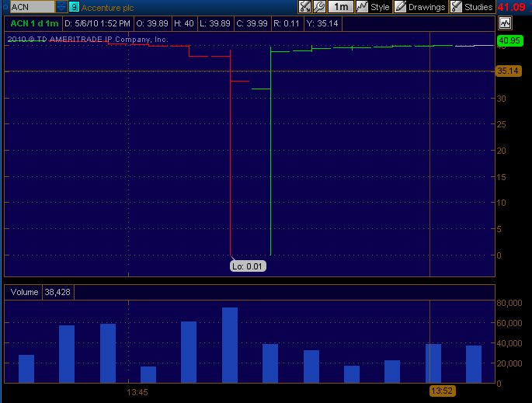
Task: Click the date D: 5/6/10 1:52 PM
Action: pos(97,23)
